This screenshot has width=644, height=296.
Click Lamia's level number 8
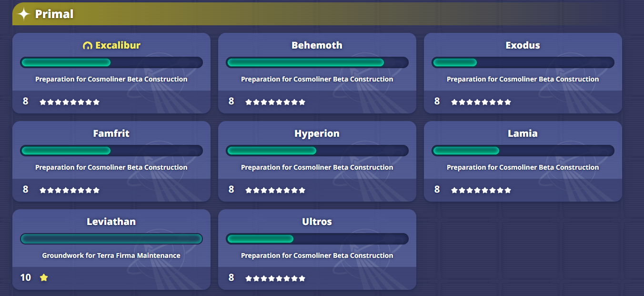pos(437,189)
